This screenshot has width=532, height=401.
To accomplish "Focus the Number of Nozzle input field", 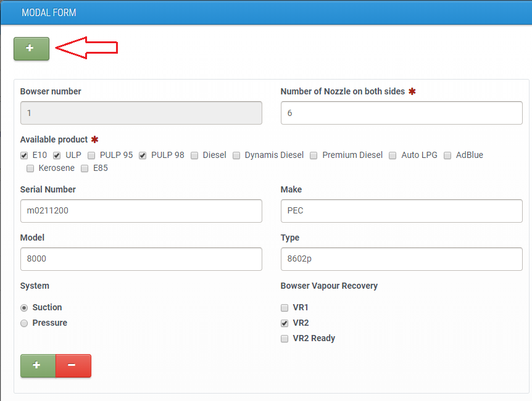I will [x=401, y=113].
